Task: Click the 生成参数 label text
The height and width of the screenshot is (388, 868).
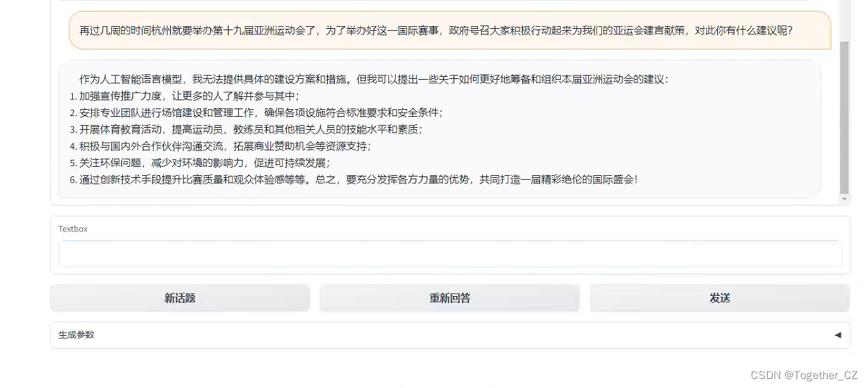Action: click(76, 335)
